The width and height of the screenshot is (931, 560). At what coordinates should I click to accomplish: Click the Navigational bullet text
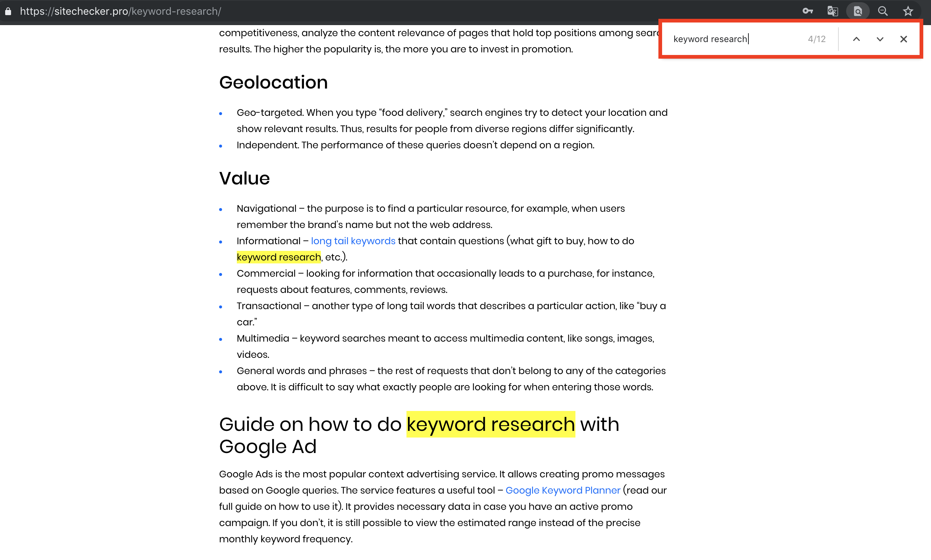coord(431,217)
